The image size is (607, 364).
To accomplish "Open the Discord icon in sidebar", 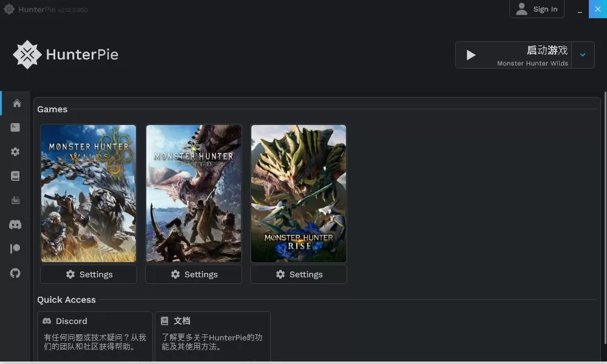I will click(x=15, y=224).
